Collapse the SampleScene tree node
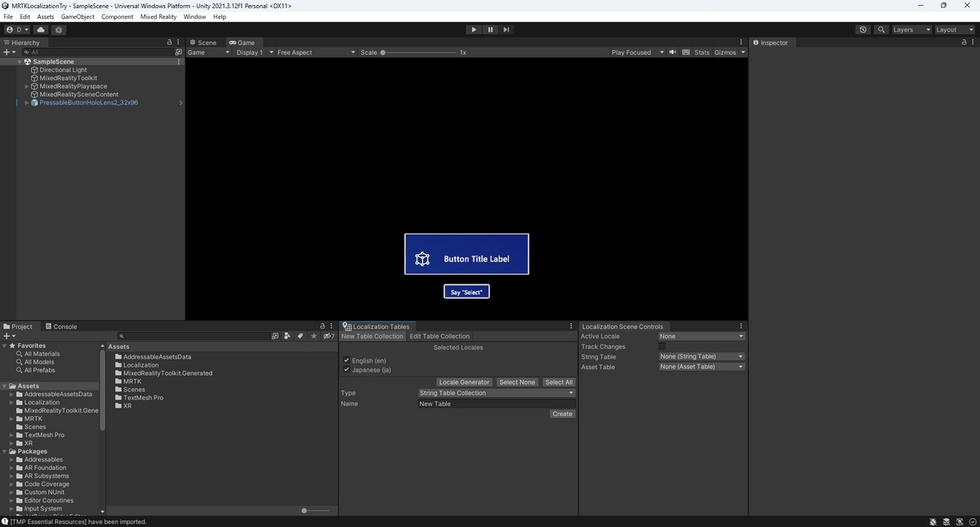 (x=20, y=61)
